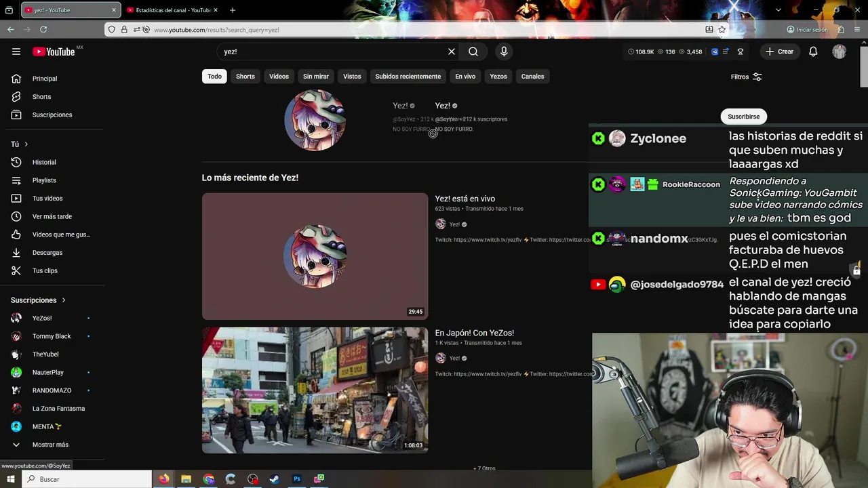Click the trophy extension icon
The width and height of the screenshot is (868, 488).
point(741,52)
